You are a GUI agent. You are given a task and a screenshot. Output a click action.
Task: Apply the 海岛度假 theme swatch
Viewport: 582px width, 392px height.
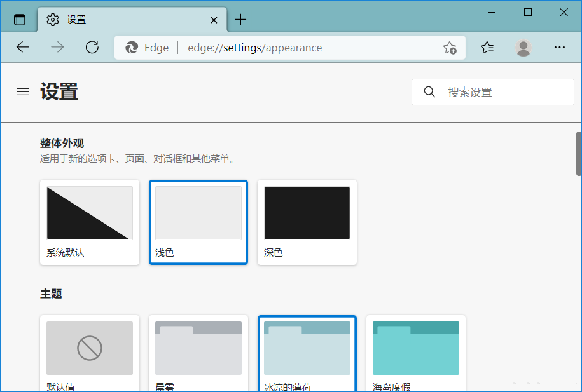coord(415,348)
